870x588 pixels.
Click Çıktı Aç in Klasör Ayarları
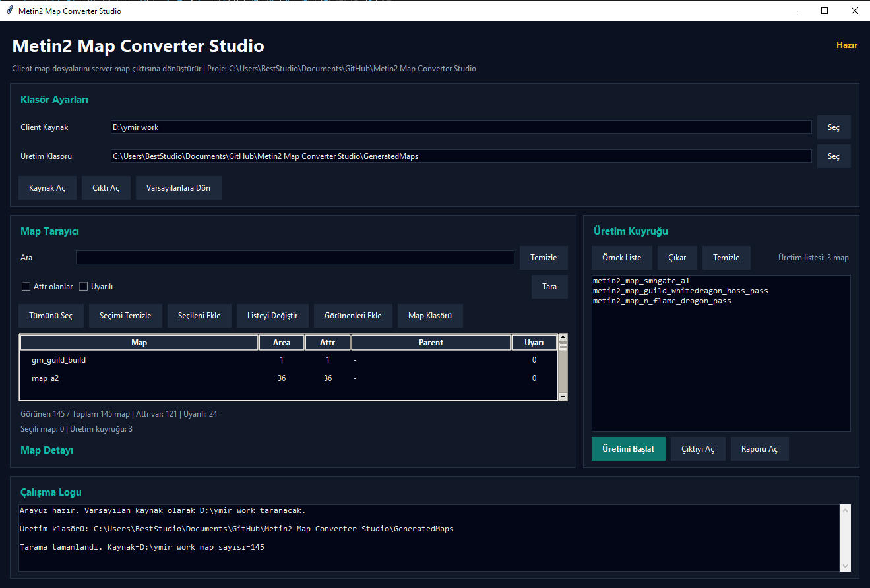pyautogui.click(x=106, y=188)
